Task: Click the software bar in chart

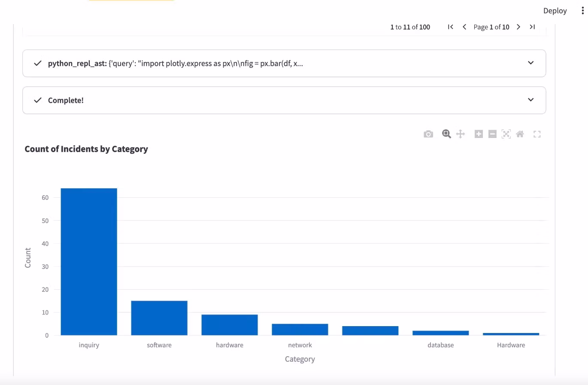Action: (x=159, y=318)
